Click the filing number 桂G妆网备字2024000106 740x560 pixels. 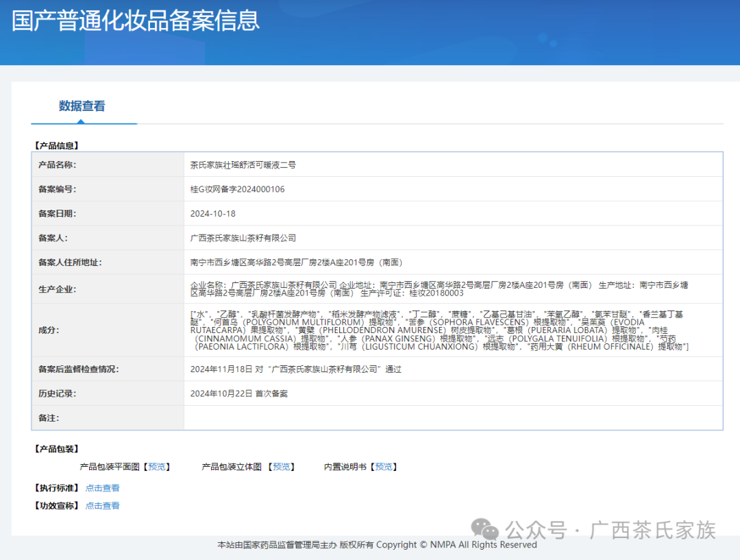[237, 189]
